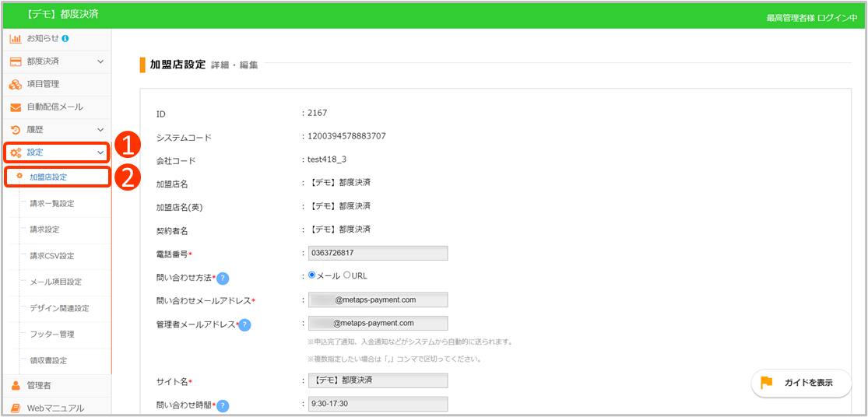Open 領収書設定 in the settings submenu
This screenshot has height=417, width=868.
[48, 360]
